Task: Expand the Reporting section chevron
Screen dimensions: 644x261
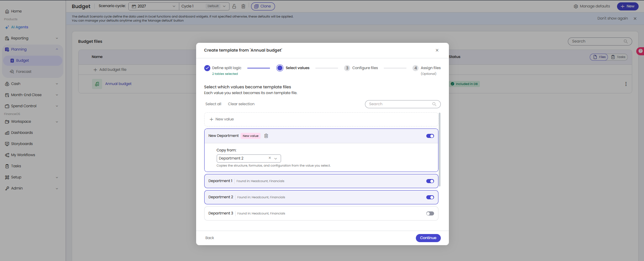Action: 57,38
